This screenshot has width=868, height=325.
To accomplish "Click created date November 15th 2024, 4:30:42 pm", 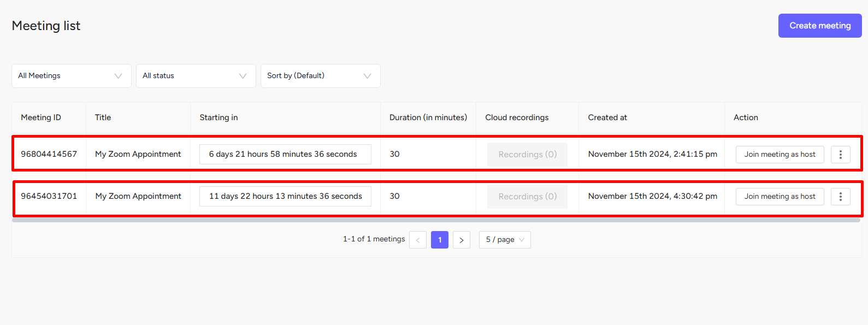I will [653, 196].
